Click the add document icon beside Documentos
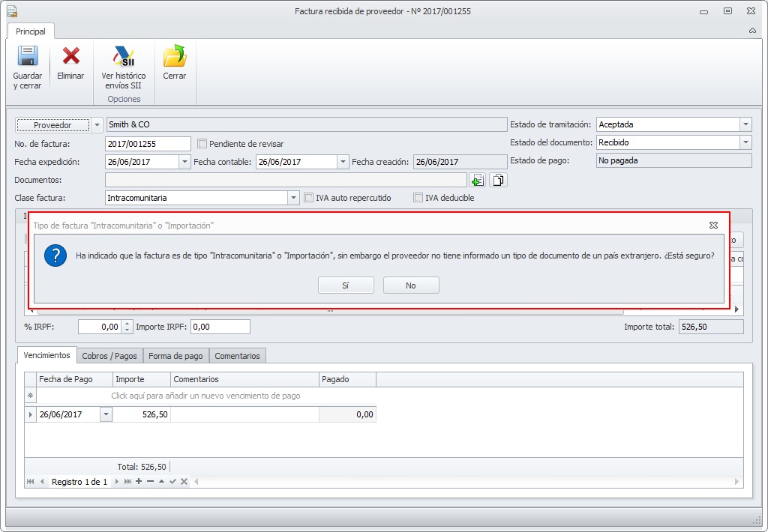The height and width of the screenshot is (532, 768). coord(477,180)
